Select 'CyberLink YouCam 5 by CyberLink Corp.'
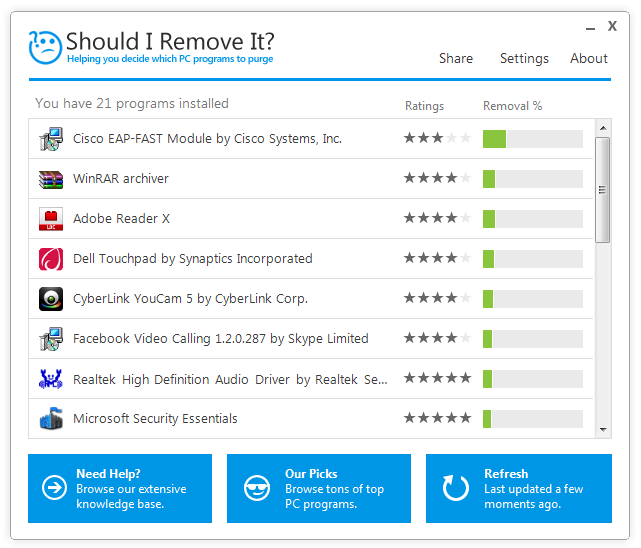This screenshot has height=548, width=641. (x=190, y=299)
